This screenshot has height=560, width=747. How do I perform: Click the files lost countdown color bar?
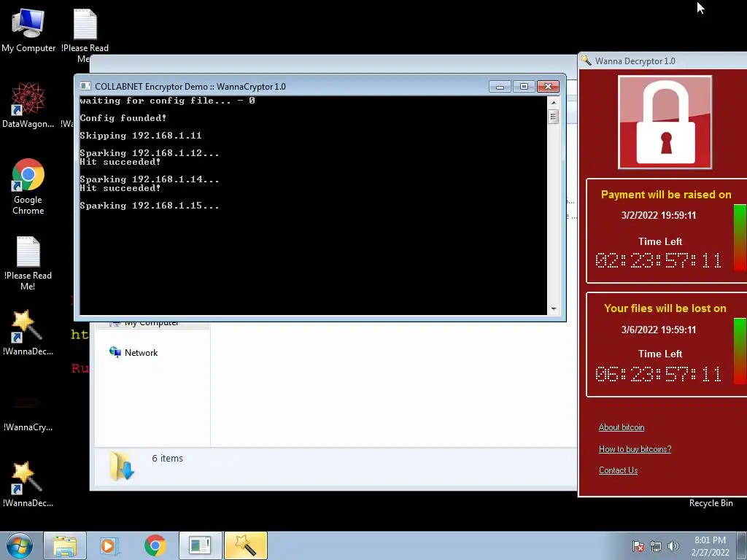740,351
